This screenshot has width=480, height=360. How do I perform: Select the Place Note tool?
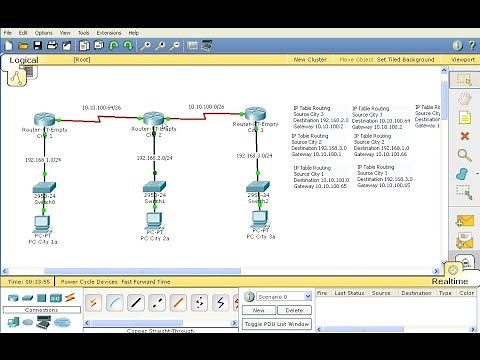tap(464, 118)
